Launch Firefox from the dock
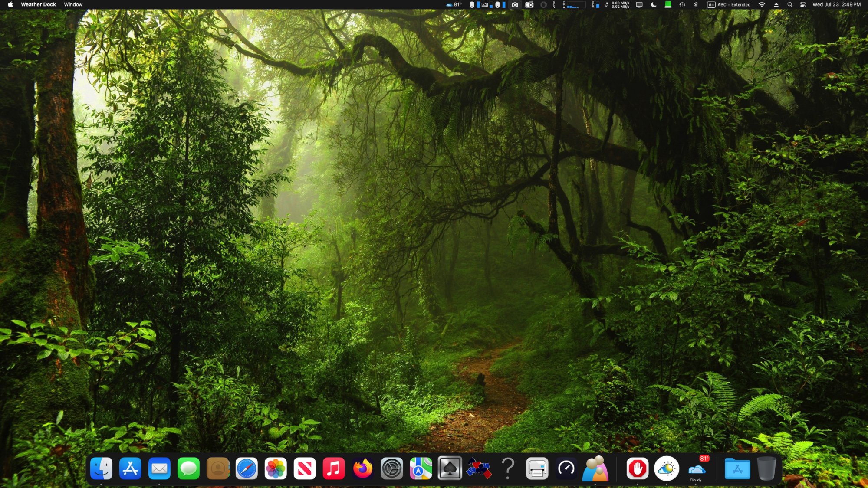 (x=363, y=469)
